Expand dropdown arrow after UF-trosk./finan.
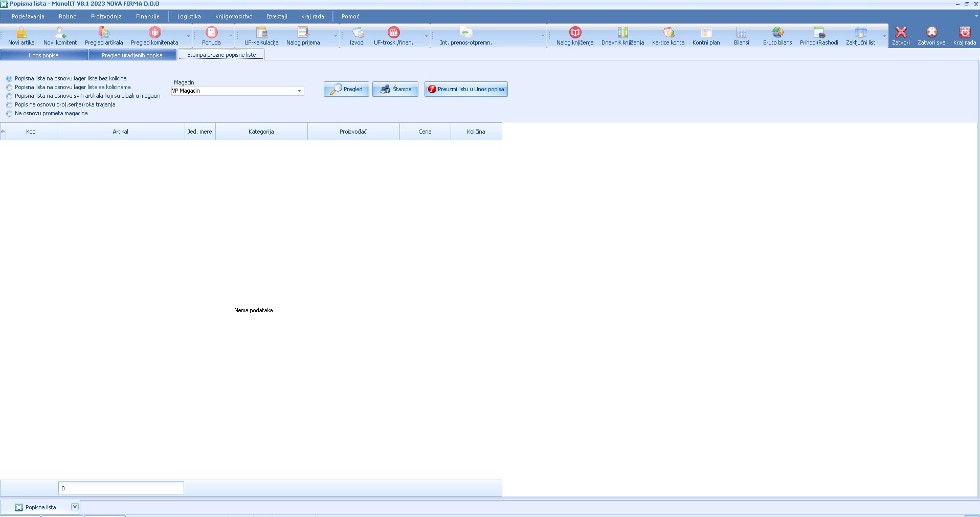The height and width of the screenshot is (517, 980). 426,36
